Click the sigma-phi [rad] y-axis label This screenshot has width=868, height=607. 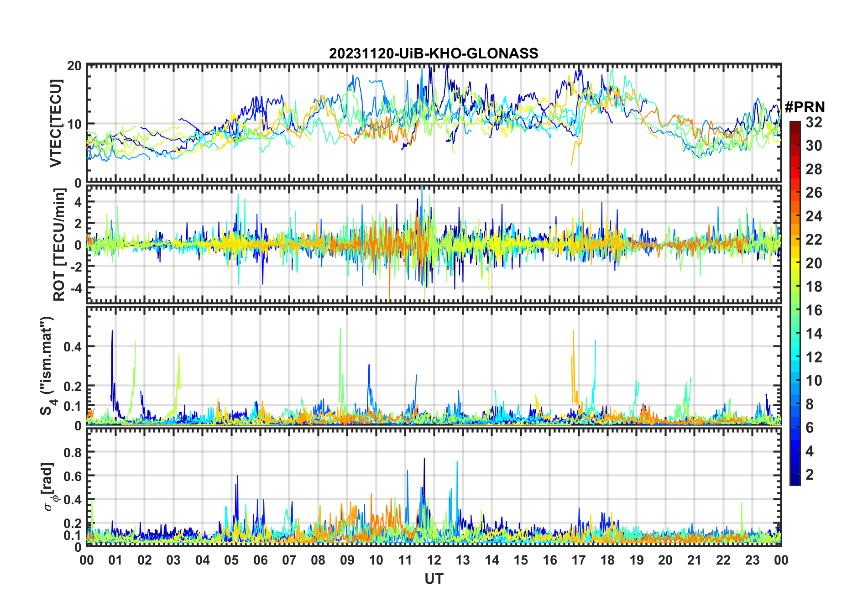50,487
